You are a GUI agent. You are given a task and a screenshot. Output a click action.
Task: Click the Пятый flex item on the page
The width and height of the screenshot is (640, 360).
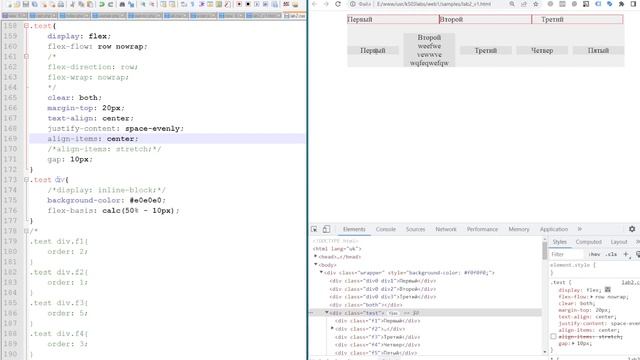coord(598,51)
